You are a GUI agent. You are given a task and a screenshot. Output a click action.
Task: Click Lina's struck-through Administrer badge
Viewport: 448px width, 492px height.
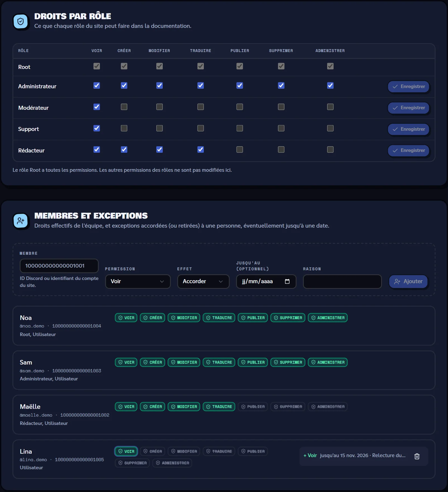172,463
